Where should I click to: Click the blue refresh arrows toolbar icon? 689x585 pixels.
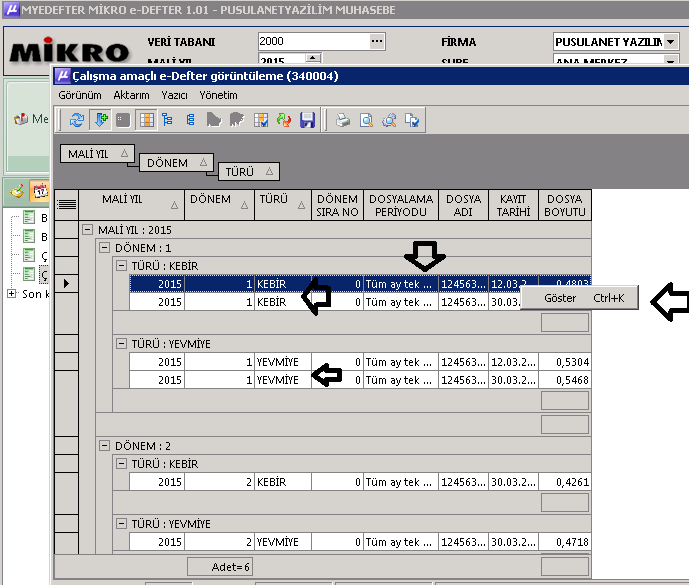[x=77, y=120]
